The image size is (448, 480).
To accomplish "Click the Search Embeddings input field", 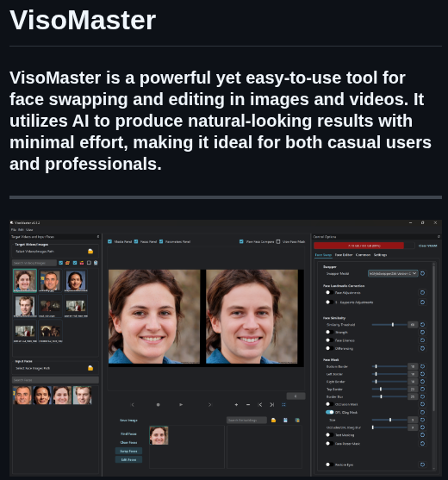I will tap(246, 421).
